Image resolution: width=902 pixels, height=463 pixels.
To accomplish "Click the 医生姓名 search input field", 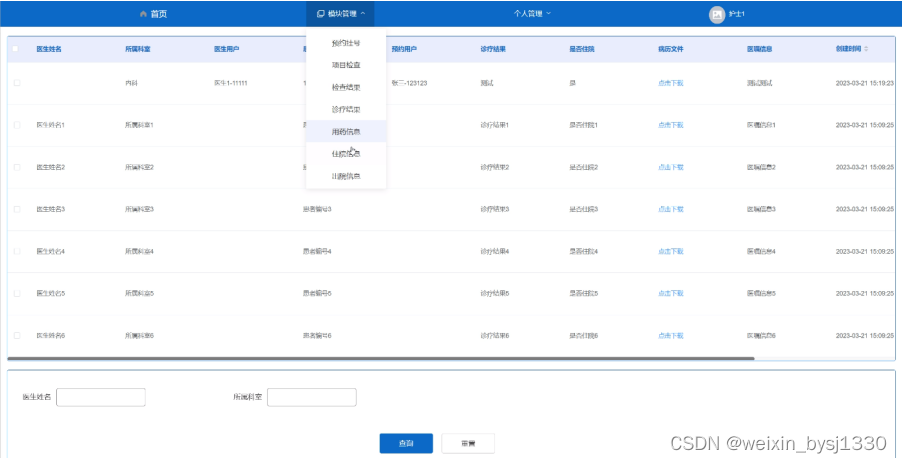I will 101,397.
